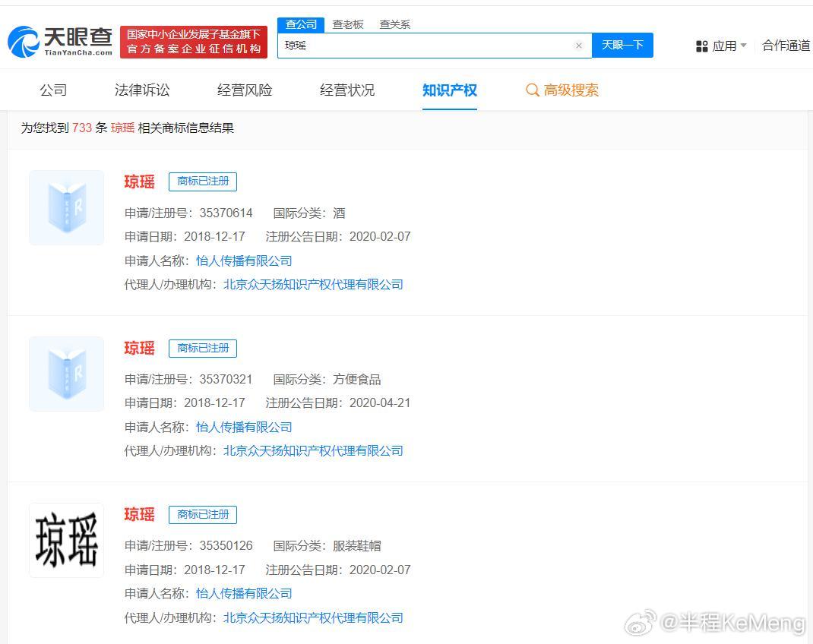
Task: Select the 法律诉讼 category tab
Action: click(x=142, y=90)
